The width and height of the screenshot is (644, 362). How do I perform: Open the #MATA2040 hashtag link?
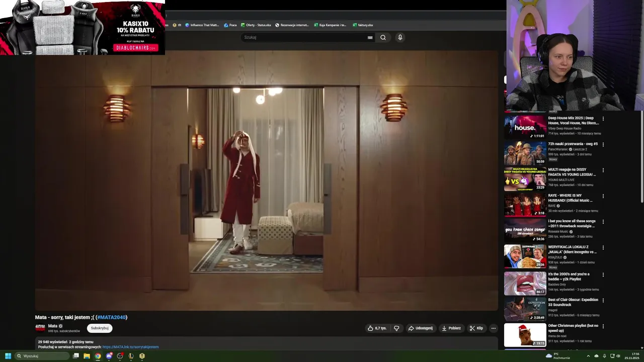pos(111,317)
